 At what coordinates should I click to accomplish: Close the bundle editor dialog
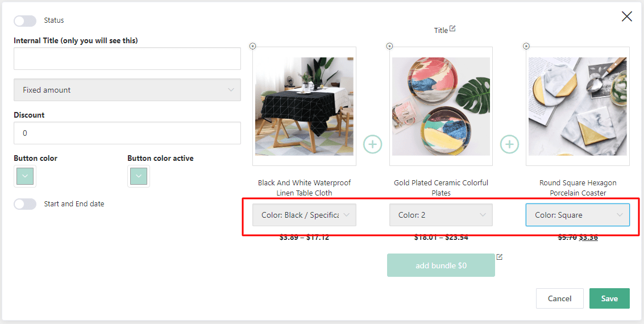(x=626, y=16)
